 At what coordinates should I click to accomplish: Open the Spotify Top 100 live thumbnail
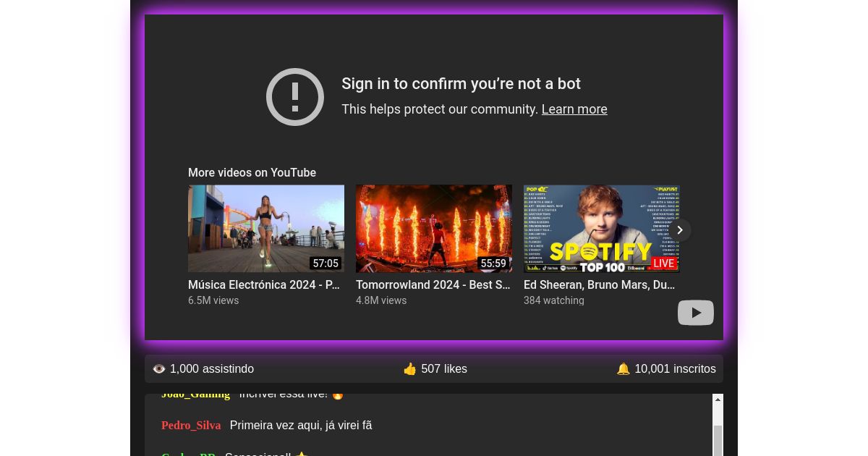point(600,228)
